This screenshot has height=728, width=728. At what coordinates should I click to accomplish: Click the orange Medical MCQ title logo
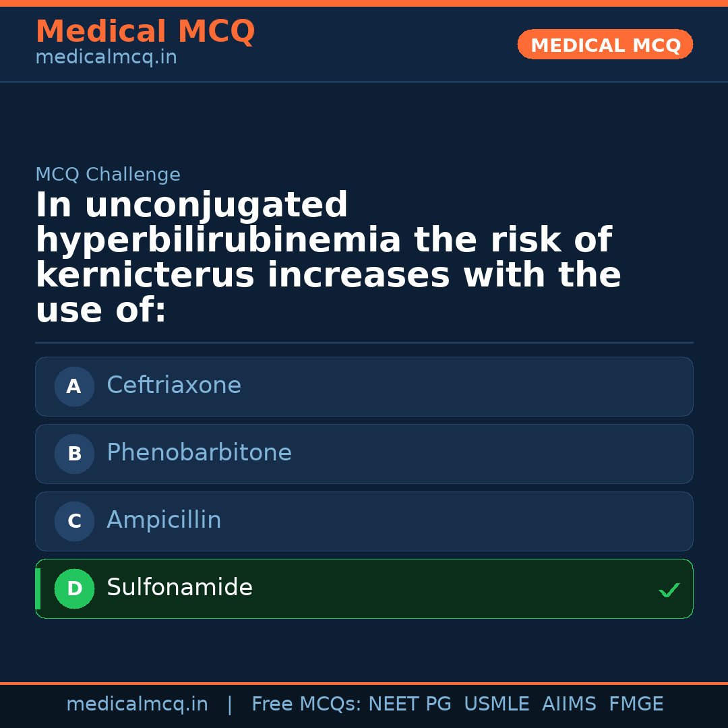145,32
